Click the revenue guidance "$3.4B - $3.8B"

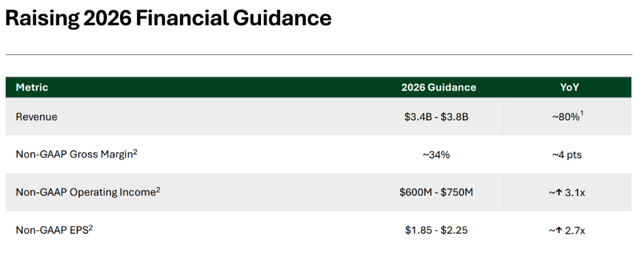pyautogui.click(x=437, y=117)
